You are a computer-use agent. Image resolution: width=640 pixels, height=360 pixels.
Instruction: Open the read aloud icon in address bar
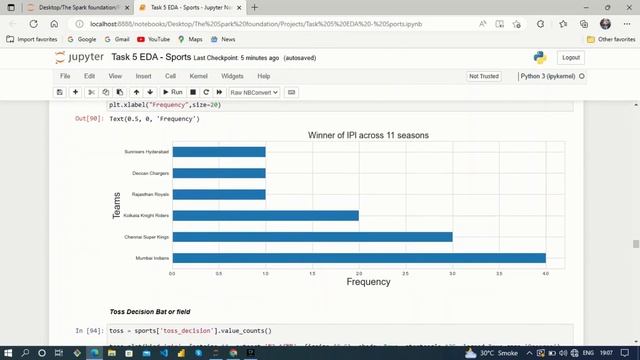point(482,24)
